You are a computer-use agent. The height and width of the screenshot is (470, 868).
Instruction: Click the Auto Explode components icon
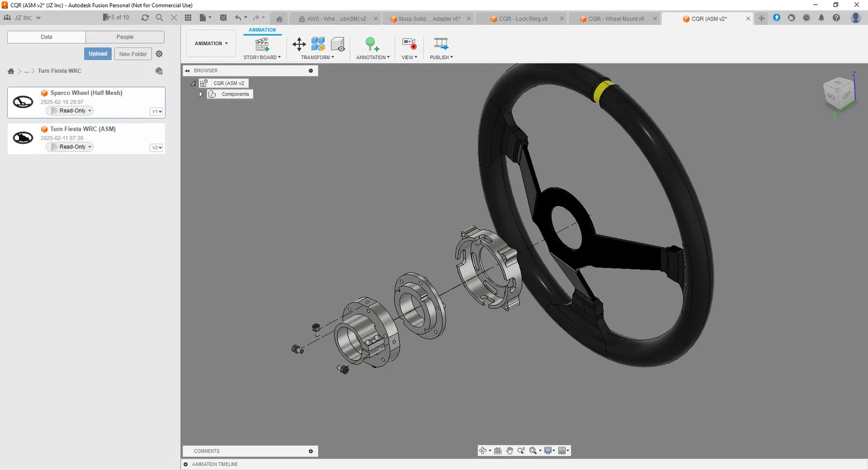318,45
